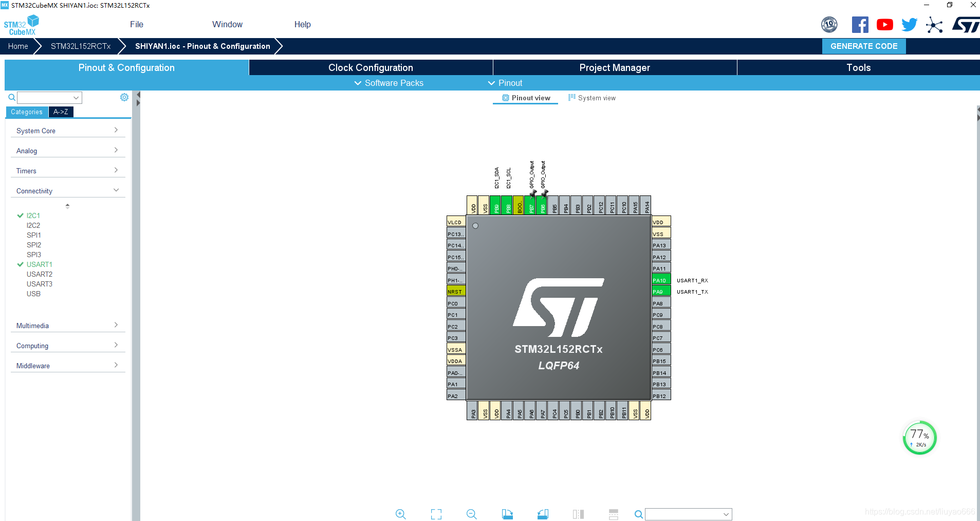Expand the System Core category
Screen dimensions: 980x521
[68, 131]
